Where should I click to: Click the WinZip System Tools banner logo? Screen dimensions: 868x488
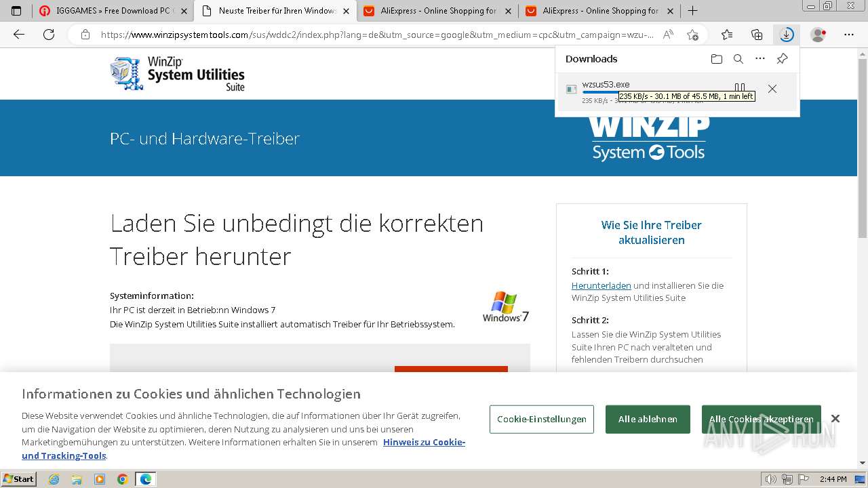649,138
